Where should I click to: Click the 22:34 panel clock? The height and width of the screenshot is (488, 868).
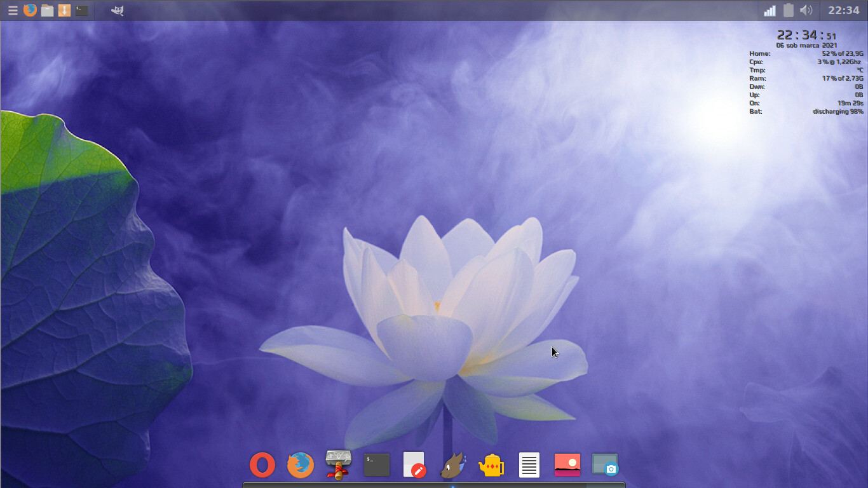844,10
